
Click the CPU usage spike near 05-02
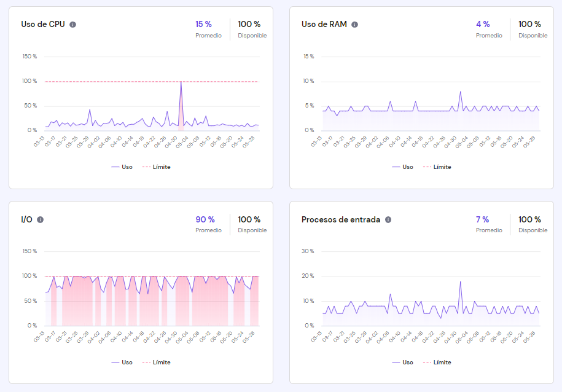point(182,83)
